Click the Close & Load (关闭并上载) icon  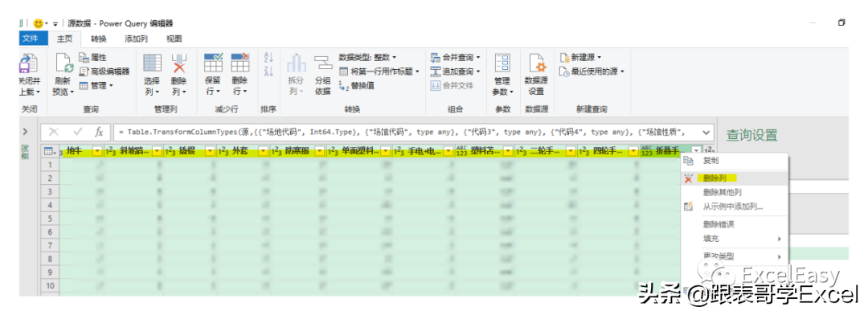click(x=27, y=64)
